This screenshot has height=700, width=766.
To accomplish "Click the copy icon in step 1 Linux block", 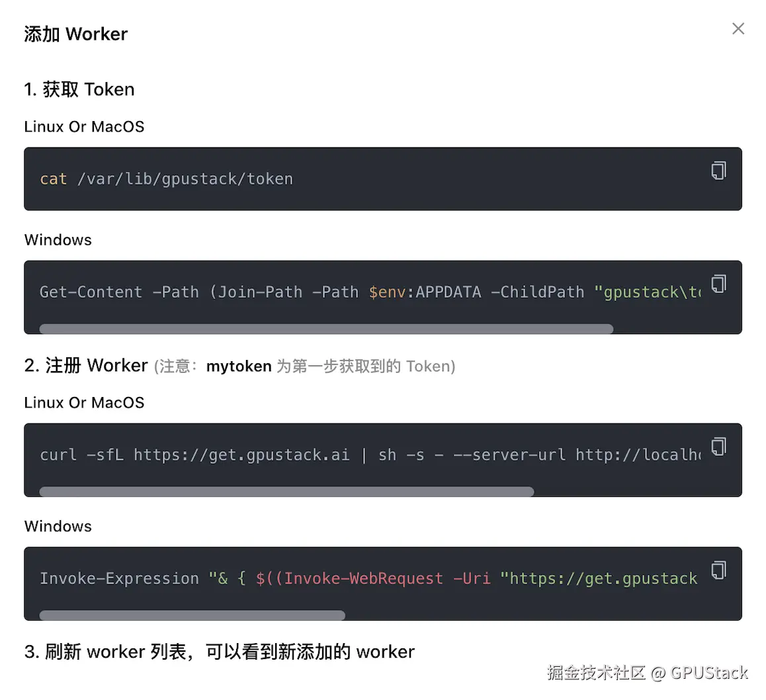I will [x=718, y=170].
